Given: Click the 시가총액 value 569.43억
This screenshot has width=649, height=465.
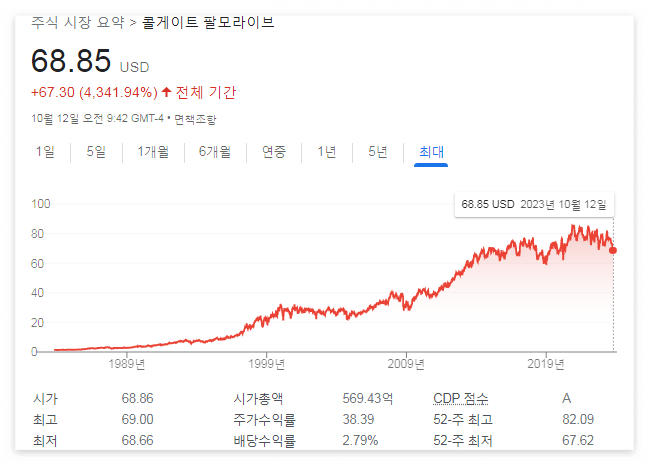Looking at the screenshot, I should point(368,398).
